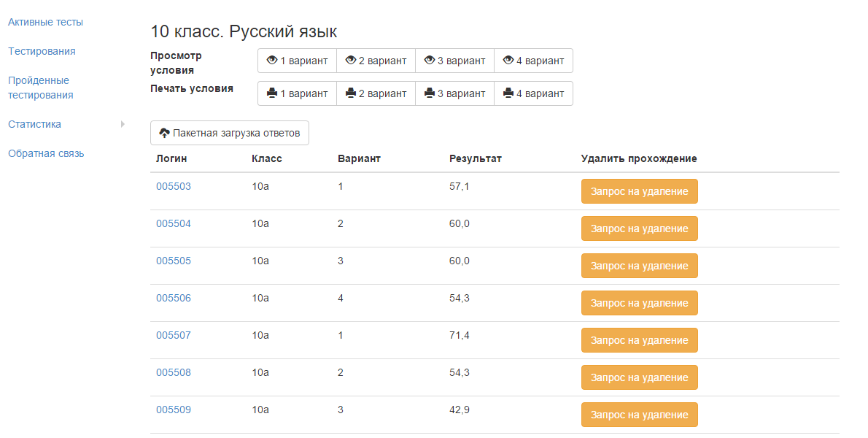
Task: Click the Пакетная загрузка ответов upload button
Action: coord(230,133)
